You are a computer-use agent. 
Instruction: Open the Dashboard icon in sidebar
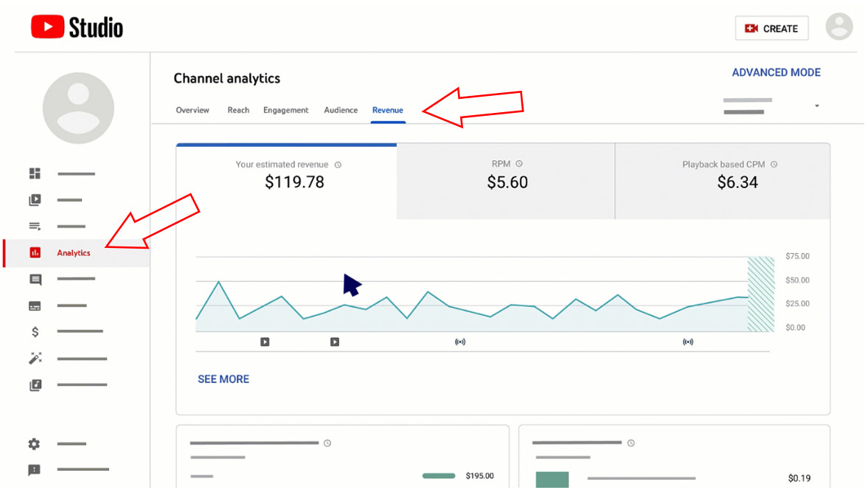point(35,173)
